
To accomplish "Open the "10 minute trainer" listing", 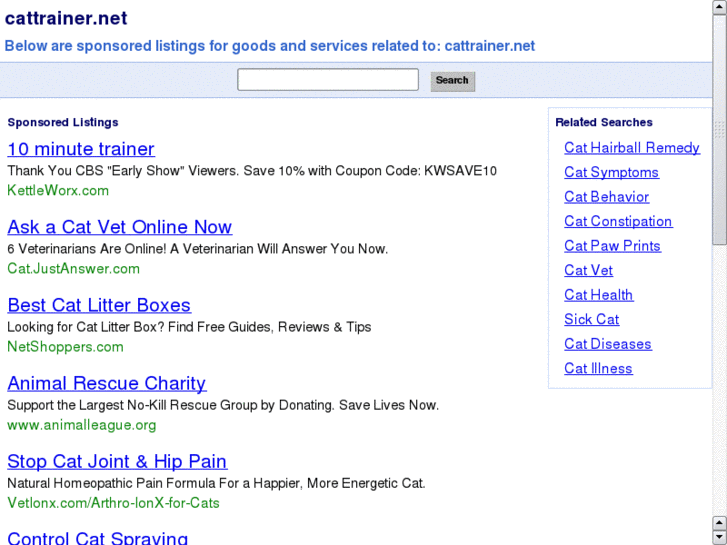I will (81, 149).
